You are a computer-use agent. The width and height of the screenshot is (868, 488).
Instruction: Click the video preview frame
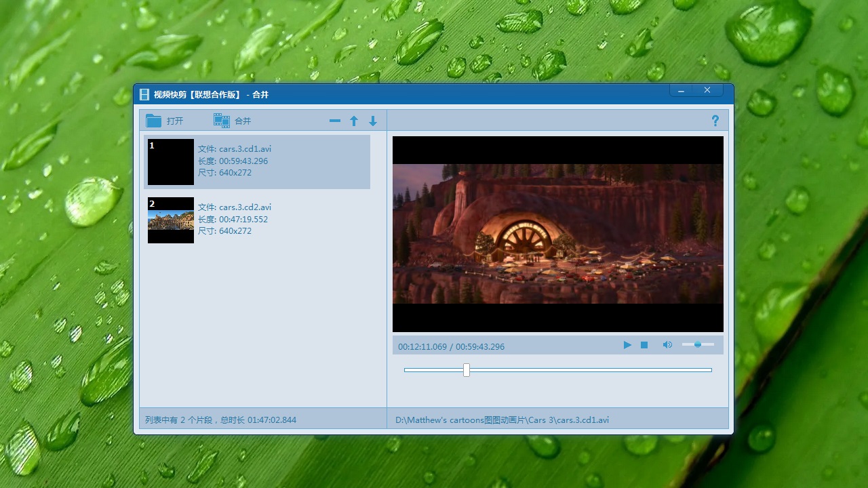pyautogui.click(x=558, y=234)
